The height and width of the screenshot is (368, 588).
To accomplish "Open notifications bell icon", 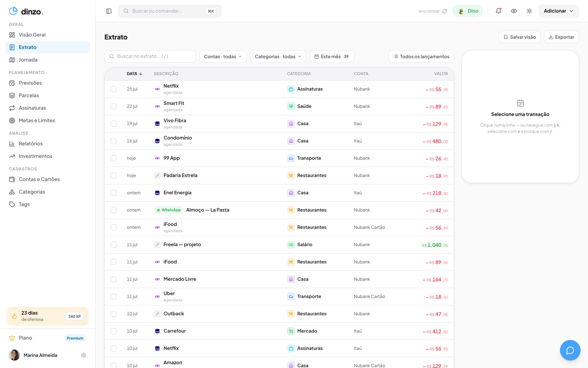I will (x=498, y=11).
